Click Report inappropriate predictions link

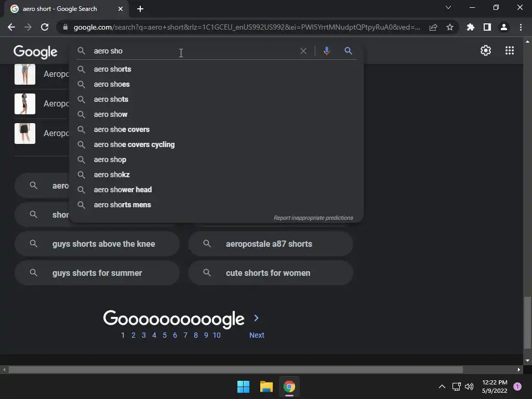click(313, 218)
